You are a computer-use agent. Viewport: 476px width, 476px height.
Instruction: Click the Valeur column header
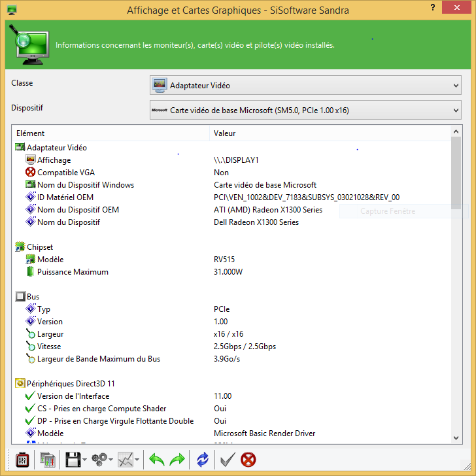click(330, 133)
